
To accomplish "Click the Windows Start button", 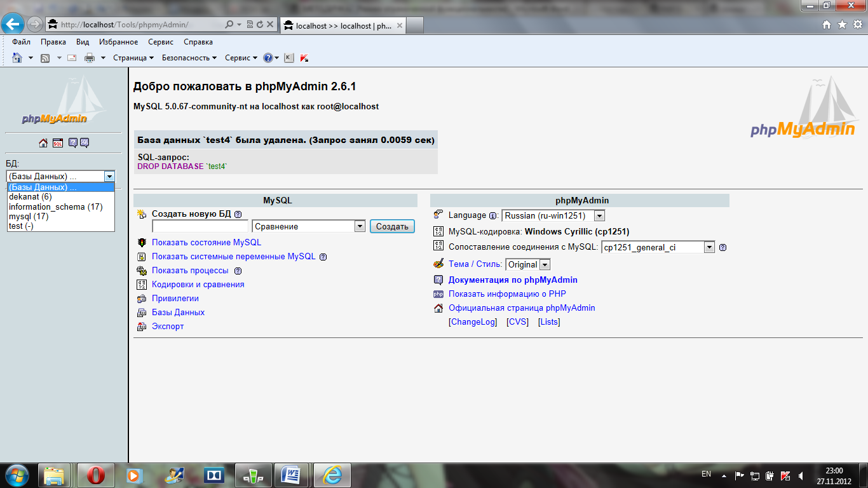I will click(17, 475).
